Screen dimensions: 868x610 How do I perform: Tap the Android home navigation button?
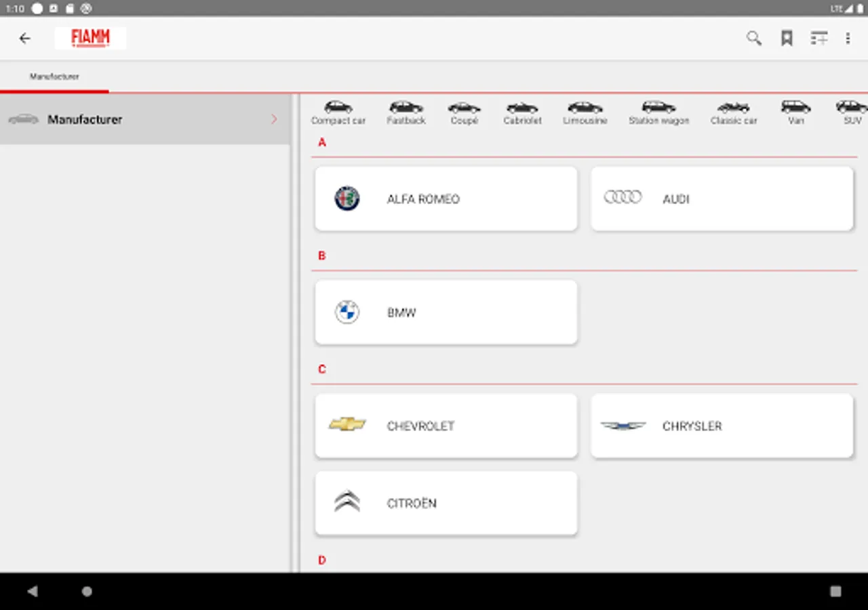(87, 591)
